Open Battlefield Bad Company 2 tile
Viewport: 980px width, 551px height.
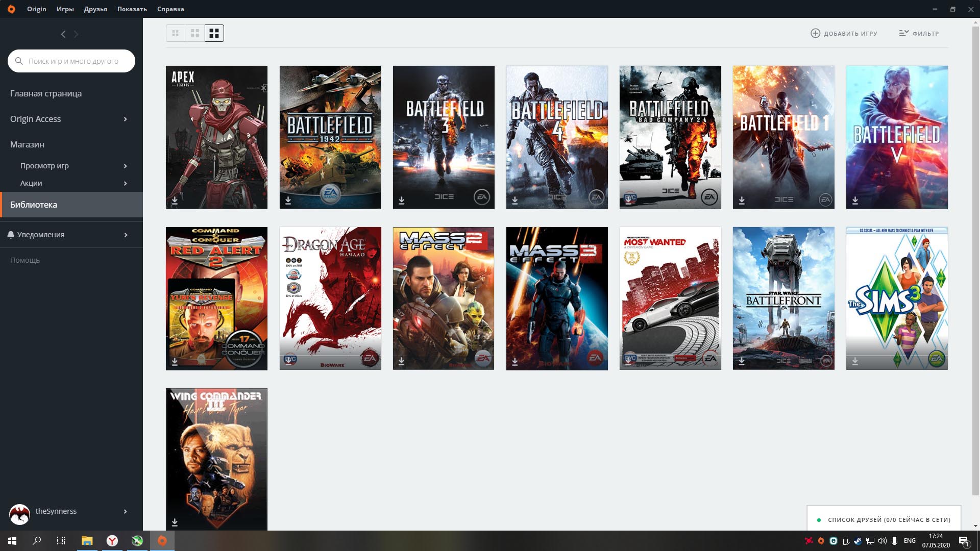670,137
